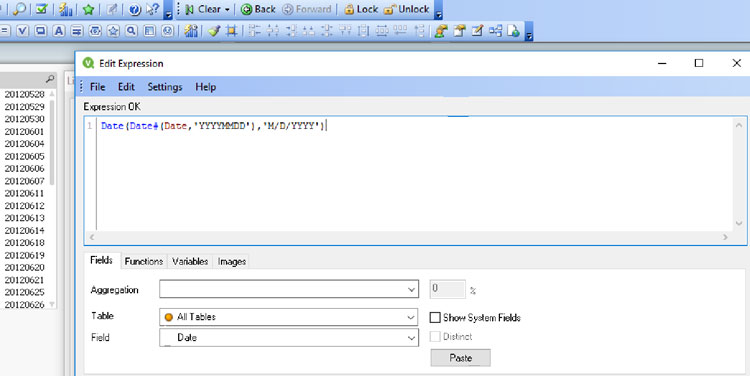Create a Line/Arrow object icon
Viewport: 750px width, 376px height.
coord(77,31)
